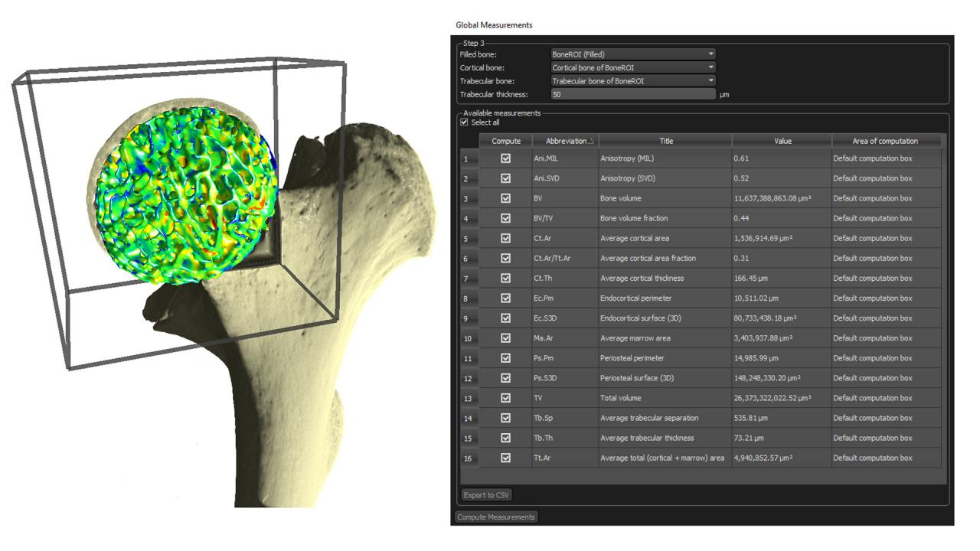Toggle Compute checkbox for Total volume
980x551 pixels.
508,397
